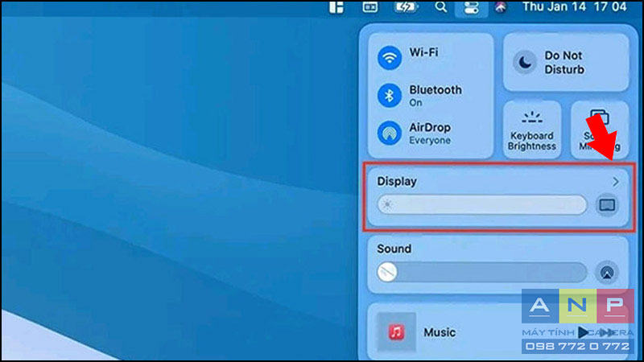Open AirPlay audio output icon

coord(607,272)
